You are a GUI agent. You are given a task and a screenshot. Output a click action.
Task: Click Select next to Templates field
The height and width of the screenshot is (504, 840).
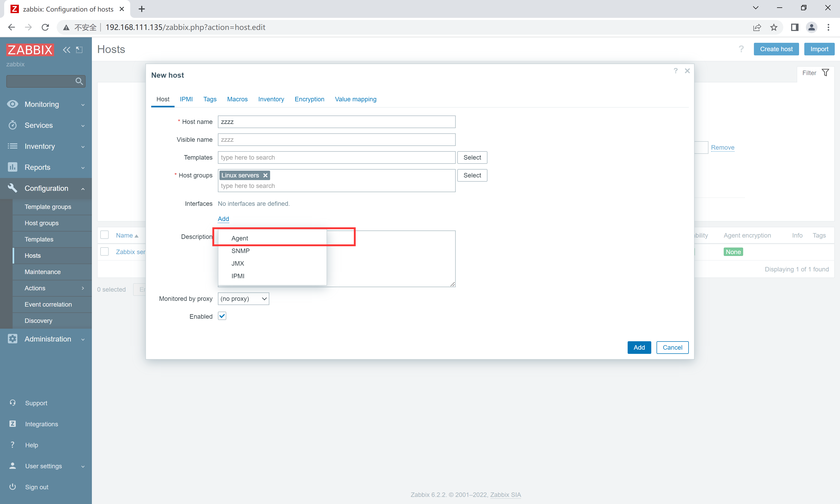tap(472, 157)
